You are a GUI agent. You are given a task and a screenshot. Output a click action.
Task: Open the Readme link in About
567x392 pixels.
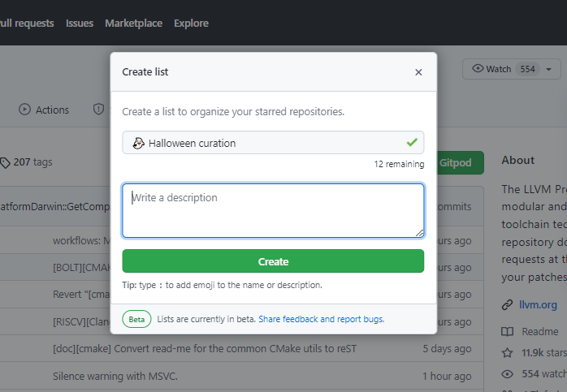pyautogui.click(x=540, y=331)
